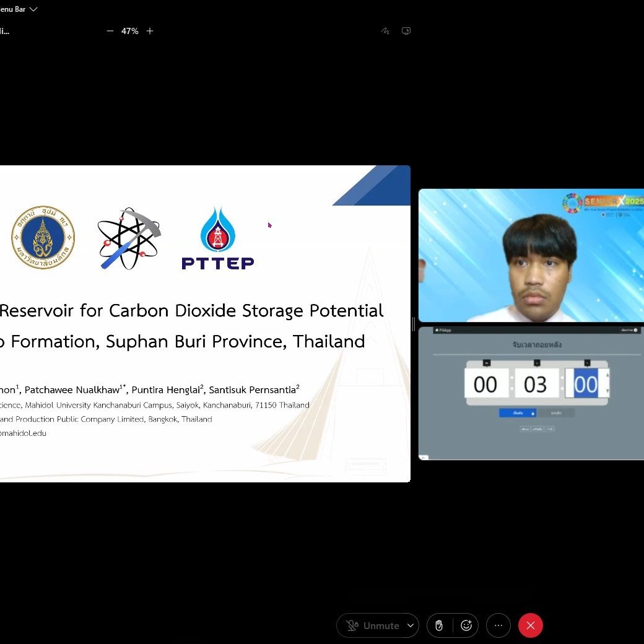Expand audio options arrow beside Unmute
Viewport: 644px width, 644px height.
coord(410,625)
